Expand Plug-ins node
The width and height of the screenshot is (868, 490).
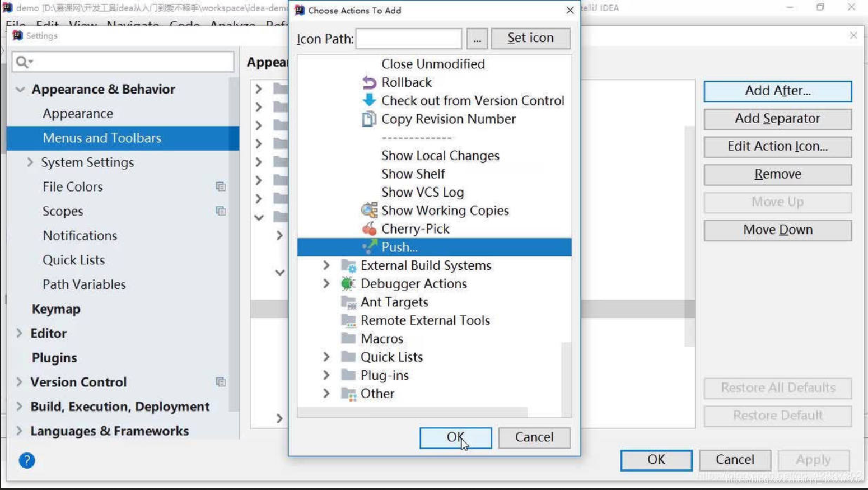[326, 375]
